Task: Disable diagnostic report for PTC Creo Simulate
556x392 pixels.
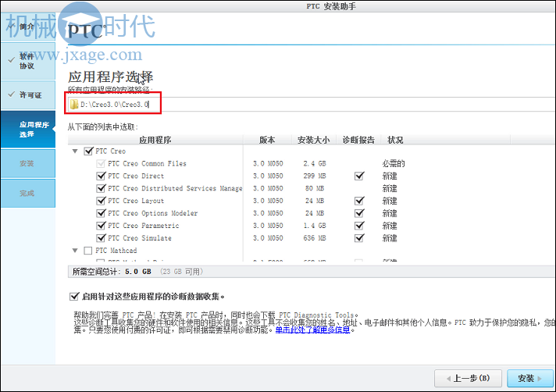Action: 359,238
